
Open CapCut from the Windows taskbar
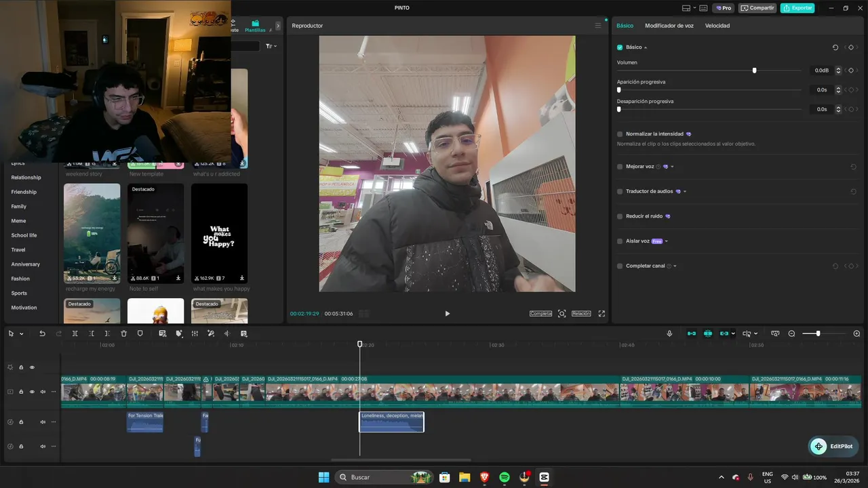tap(544, 477)
